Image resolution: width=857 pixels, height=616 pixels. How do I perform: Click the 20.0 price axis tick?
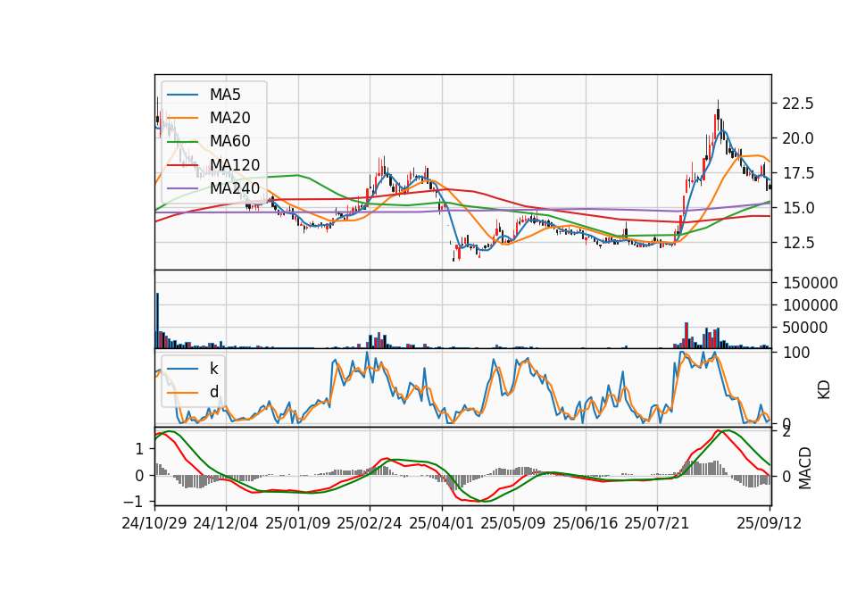pyautogui.click(x=798, y=138)
